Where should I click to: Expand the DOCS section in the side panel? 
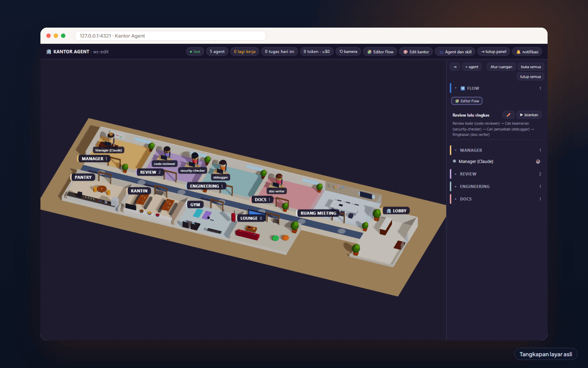(x=496, y=199)
